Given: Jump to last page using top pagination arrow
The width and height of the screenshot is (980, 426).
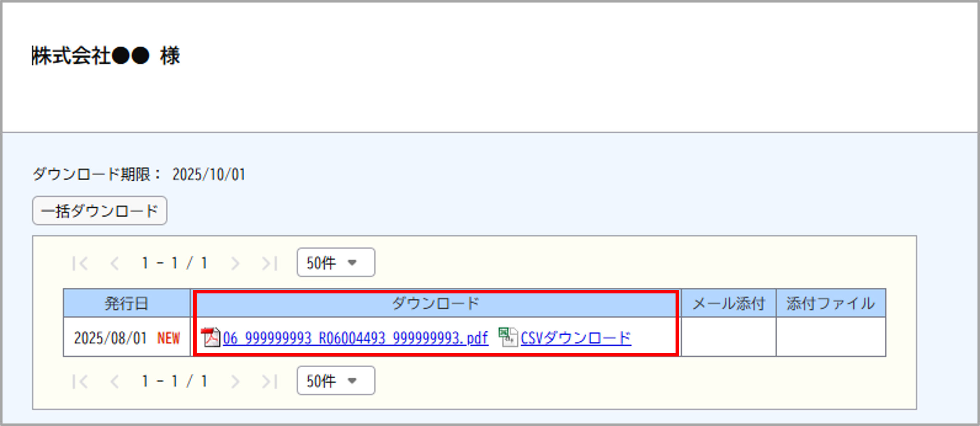Looking at the screenshot, I should click(270, 262).
